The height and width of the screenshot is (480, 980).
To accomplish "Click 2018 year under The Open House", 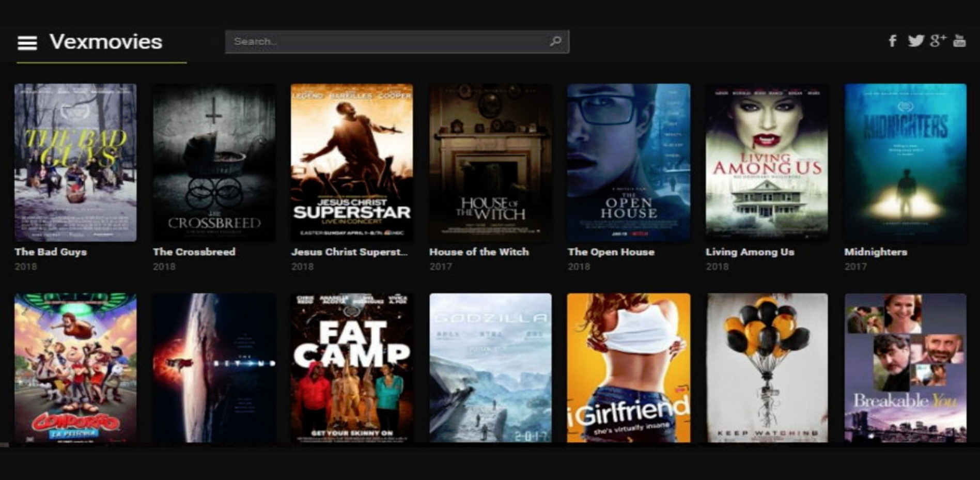I will tap(579, 267).
